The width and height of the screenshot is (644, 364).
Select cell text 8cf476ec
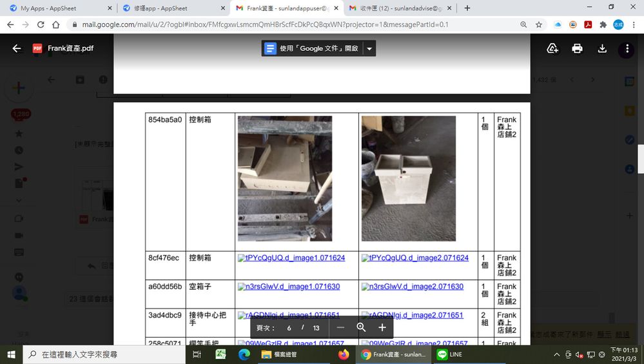164,258
